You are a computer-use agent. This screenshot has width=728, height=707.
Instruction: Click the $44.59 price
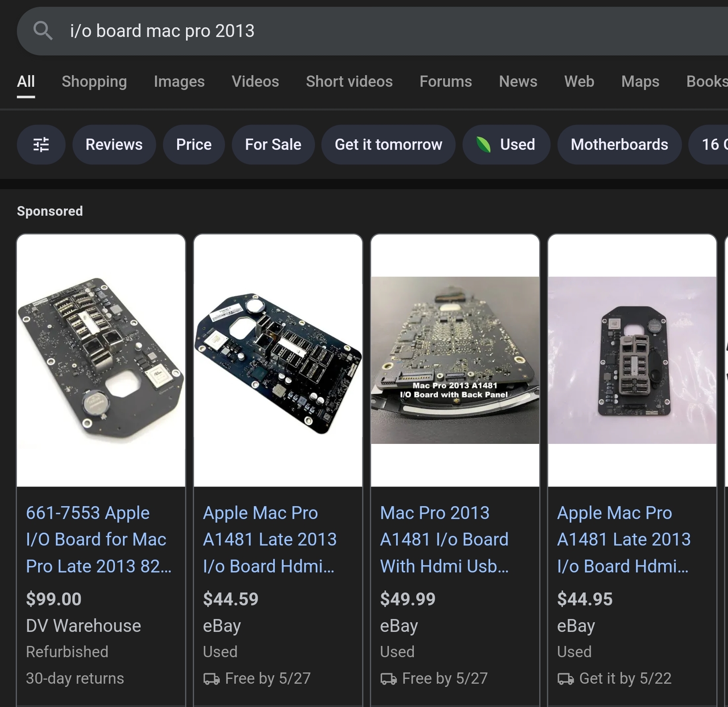click(231, 599)
